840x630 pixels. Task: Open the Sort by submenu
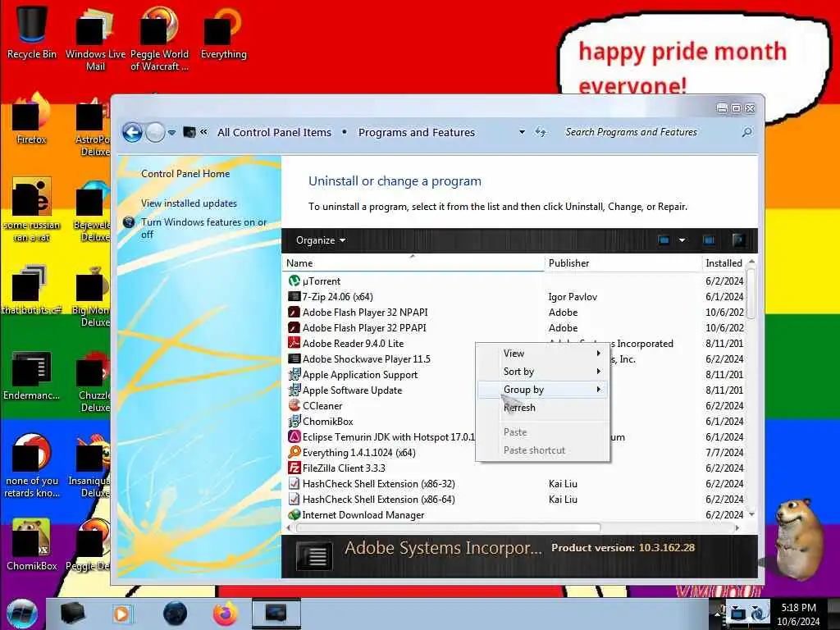[543, 372]
